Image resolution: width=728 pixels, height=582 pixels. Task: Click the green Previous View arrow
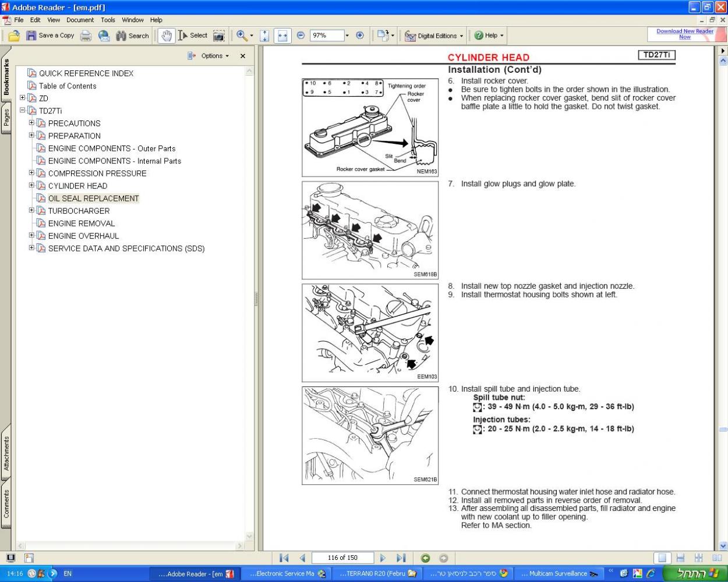(x=425, y=558)
